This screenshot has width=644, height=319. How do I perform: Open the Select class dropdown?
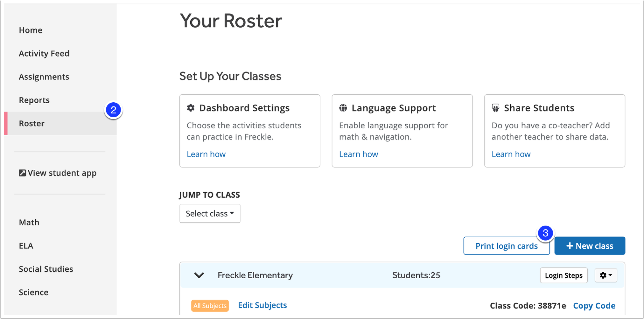210,214
